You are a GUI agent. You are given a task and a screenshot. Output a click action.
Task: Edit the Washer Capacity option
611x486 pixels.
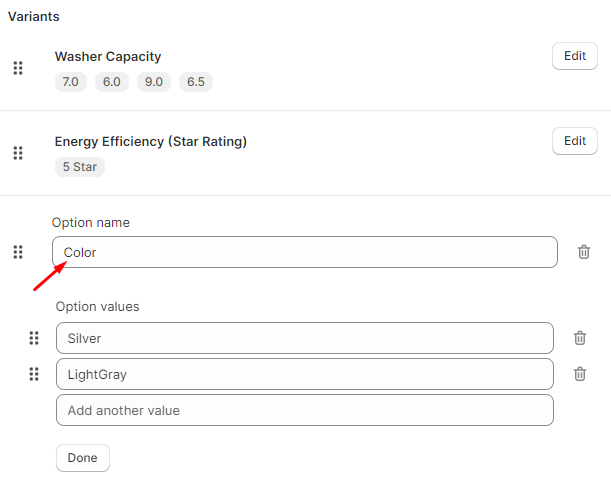pyautogui.click(x=575, y=56)
